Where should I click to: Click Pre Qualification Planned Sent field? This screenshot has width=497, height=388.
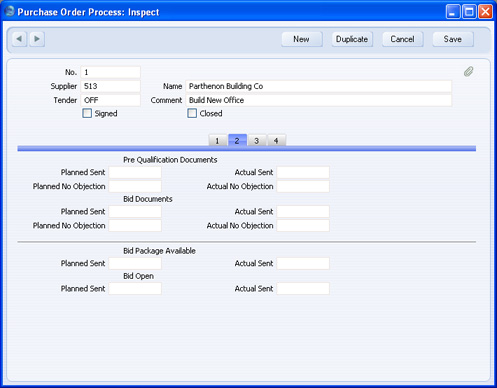(x=135, y=172)
